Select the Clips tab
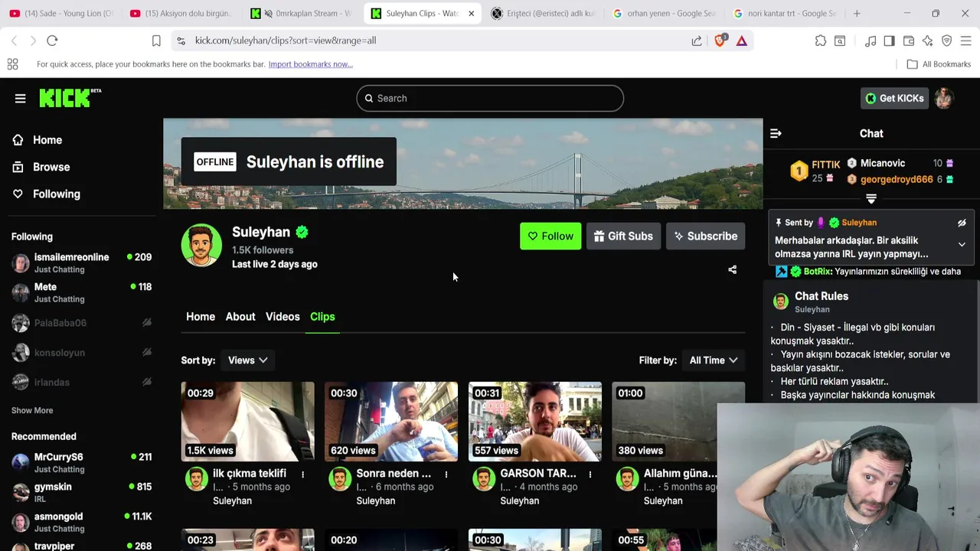980x551 pixels. click(x=322, y=317)
